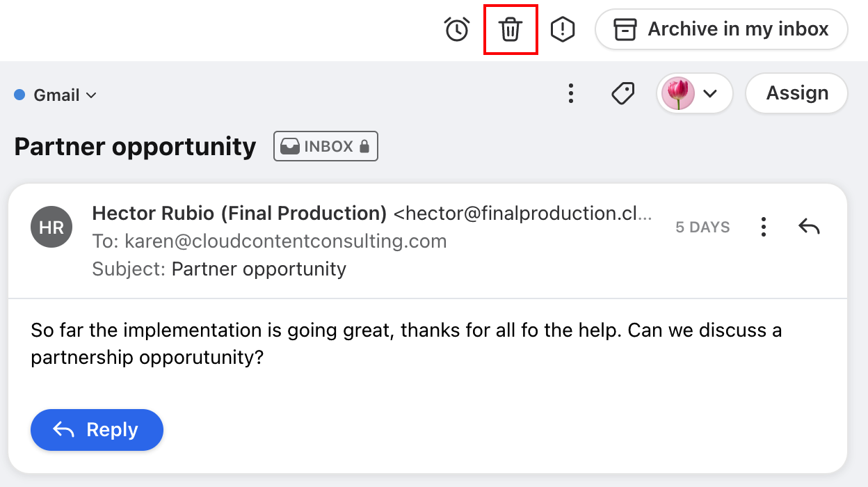868x487 pixels.
Task: Mark the conversation as spam
Action: [562, 29]
